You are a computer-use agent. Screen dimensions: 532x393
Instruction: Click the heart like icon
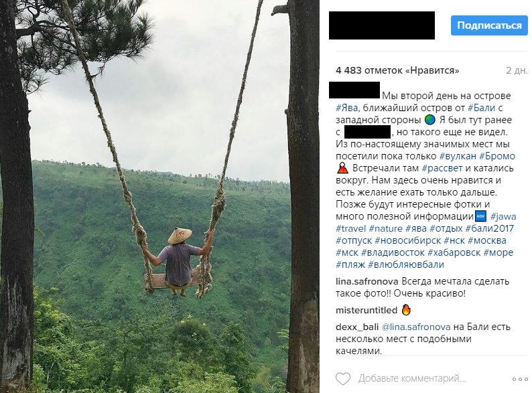(343, 378)
